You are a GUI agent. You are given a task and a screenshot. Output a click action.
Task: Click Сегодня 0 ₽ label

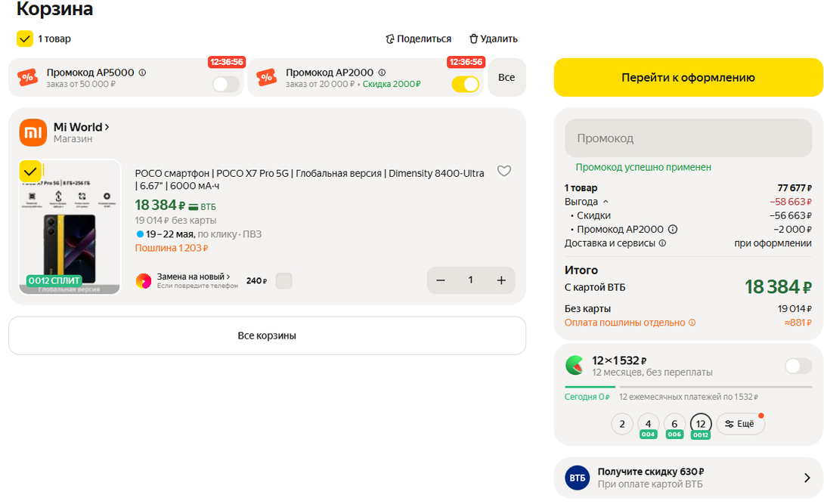pos(587,397)
